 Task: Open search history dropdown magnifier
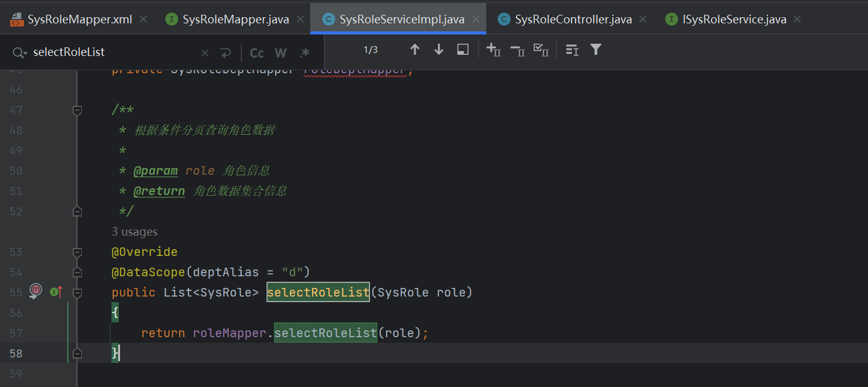click(x=20, y=53)
